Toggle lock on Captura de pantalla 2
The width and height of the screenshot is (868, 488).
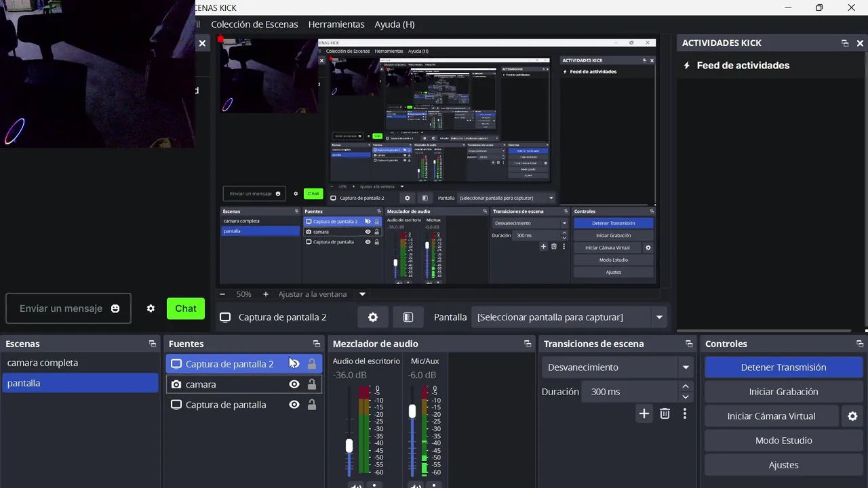(x=312, y=364)
